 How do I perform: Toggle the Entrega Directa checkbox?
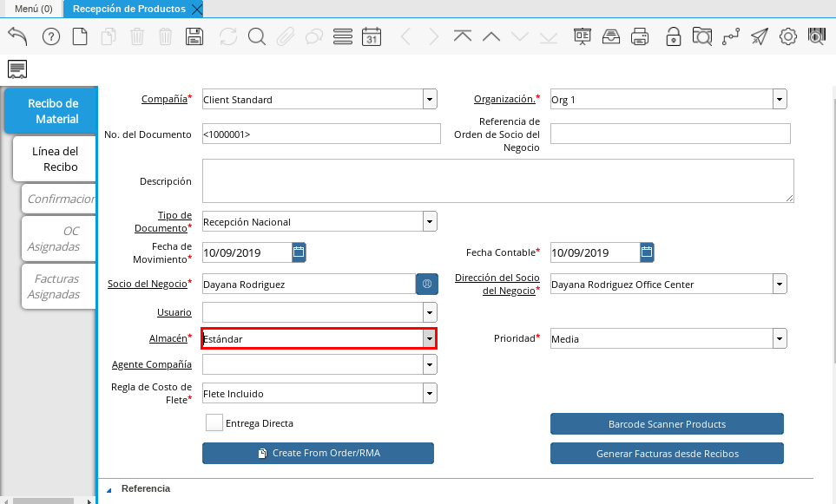pyautogui.click(x=214, y=422)
